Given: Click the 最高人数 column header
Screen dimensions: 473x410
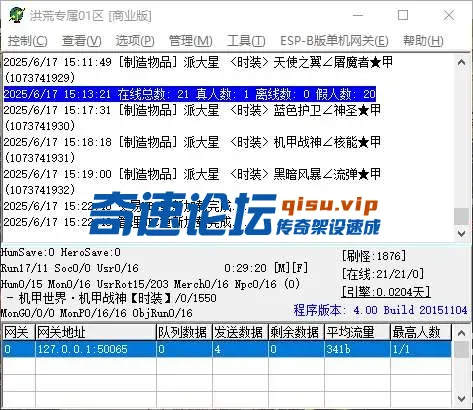Looking at the screenshot, I should point(421,332).
